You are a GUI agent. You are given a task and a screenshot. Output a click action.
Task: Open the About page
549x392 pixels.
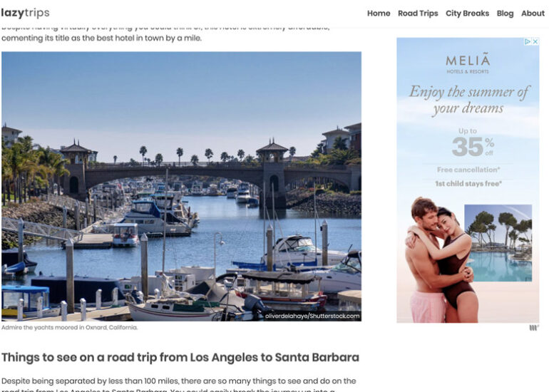pos(533,14)
